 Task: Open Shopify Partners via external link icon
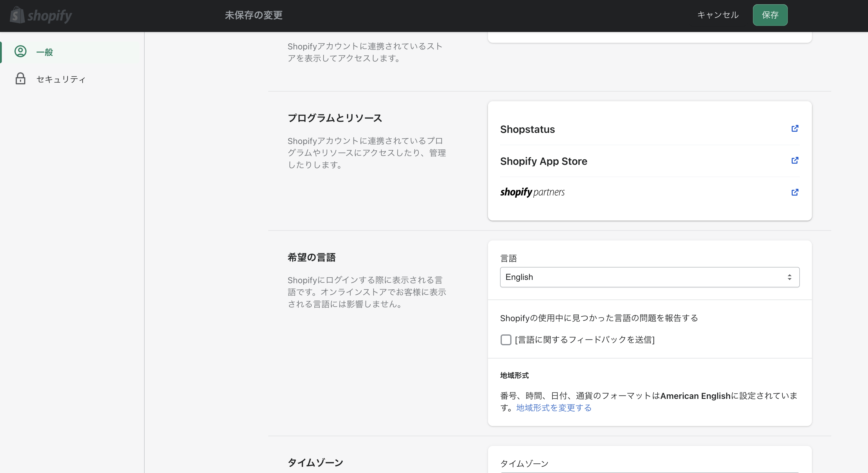[795, 193]
